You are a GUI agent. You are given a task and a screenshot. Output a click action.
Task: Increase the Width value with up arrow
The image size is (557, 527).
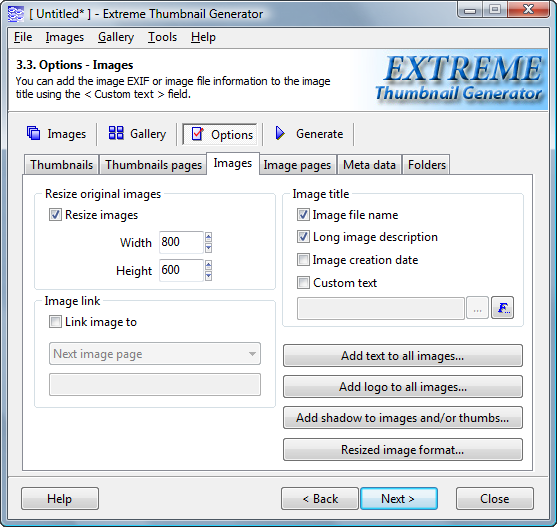pyautogui.click(x=209, y=237)
